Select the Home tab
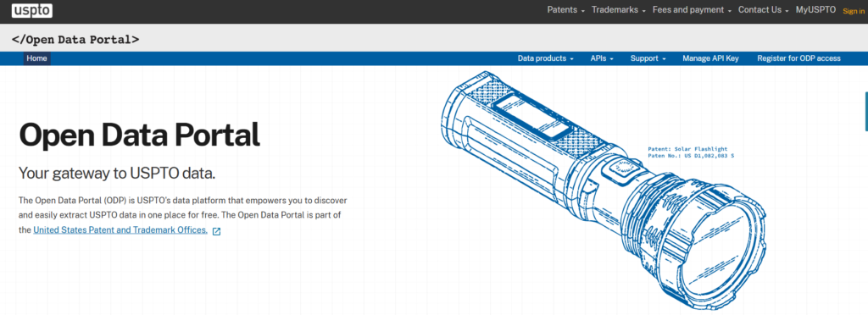868x315 pixels. click(x=37, y=58)
